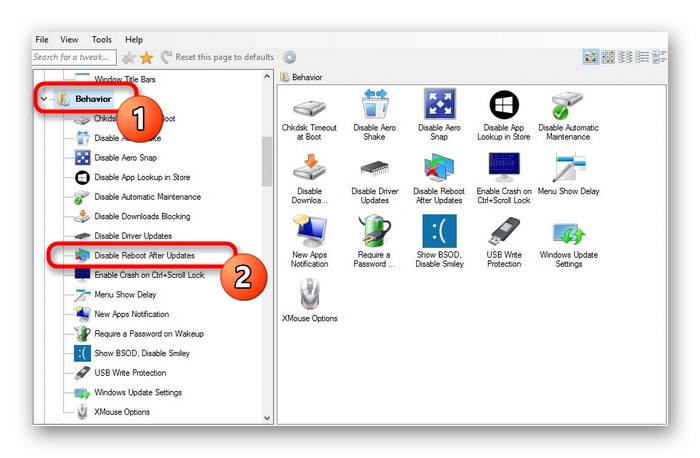Select Disable Aero Snap in the tree
Image resolution: width=700 pixels, height=458 pixels.
[125, 158]
